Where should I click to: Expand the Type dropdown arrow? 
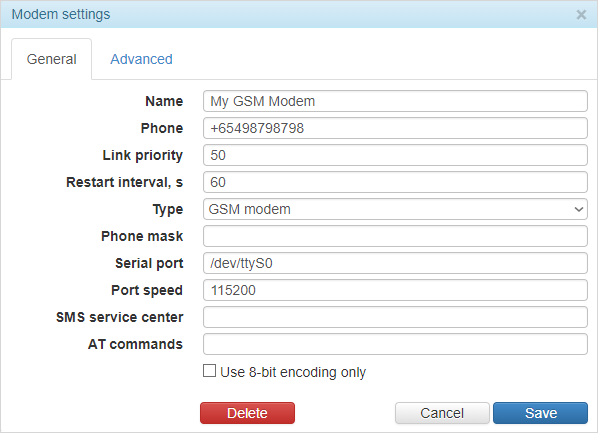pyautogui.click(x=578, y=209)
